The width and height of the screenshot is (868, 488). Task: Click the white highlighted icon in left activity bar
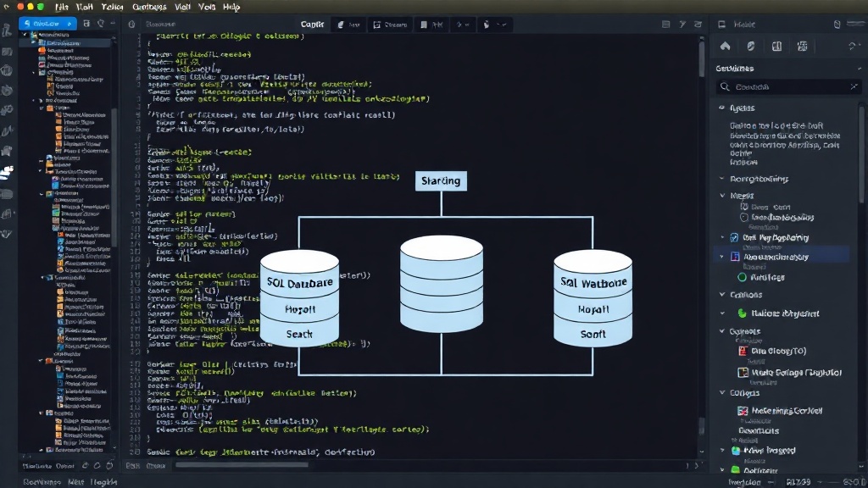pyautogui.click(x=7, y=173)
